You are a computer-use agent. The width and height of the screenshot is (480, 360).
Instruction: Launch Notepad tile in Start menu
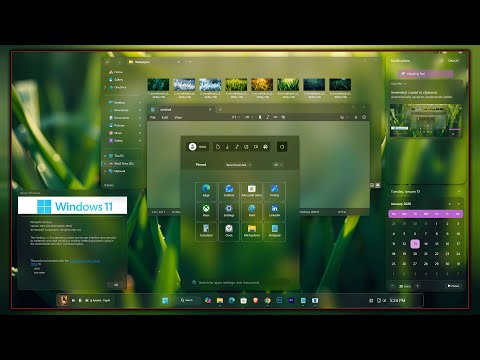point(274,231)
